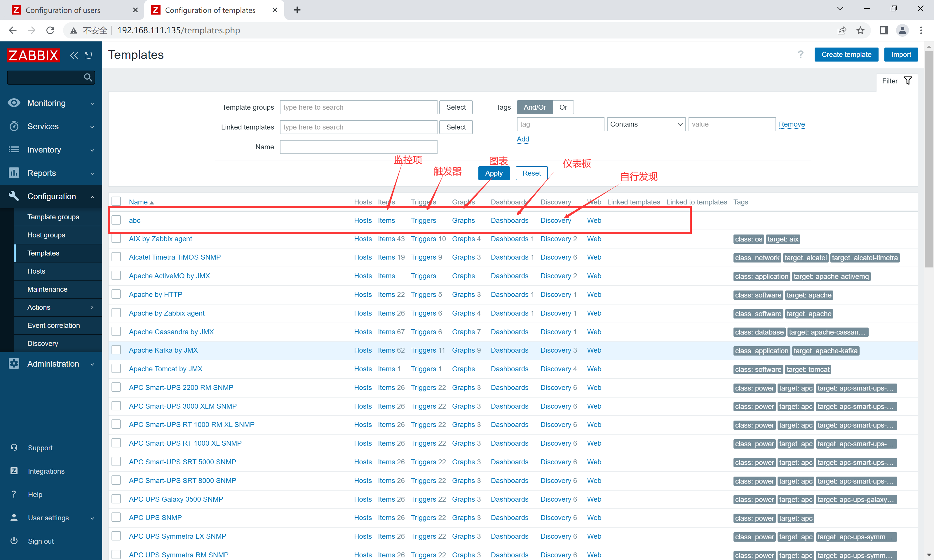Check the box for template abc

point(116,220)
